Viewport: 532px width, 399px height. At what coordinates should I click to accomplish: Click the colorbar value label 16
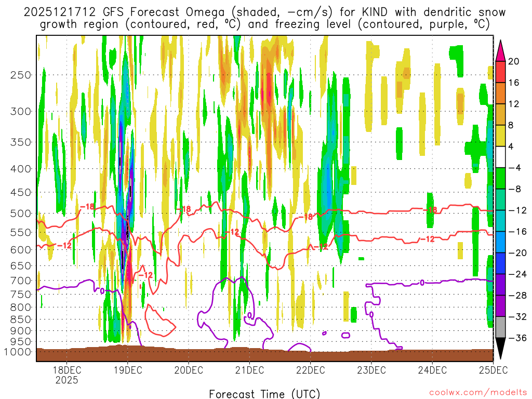(x=514, y=83)
